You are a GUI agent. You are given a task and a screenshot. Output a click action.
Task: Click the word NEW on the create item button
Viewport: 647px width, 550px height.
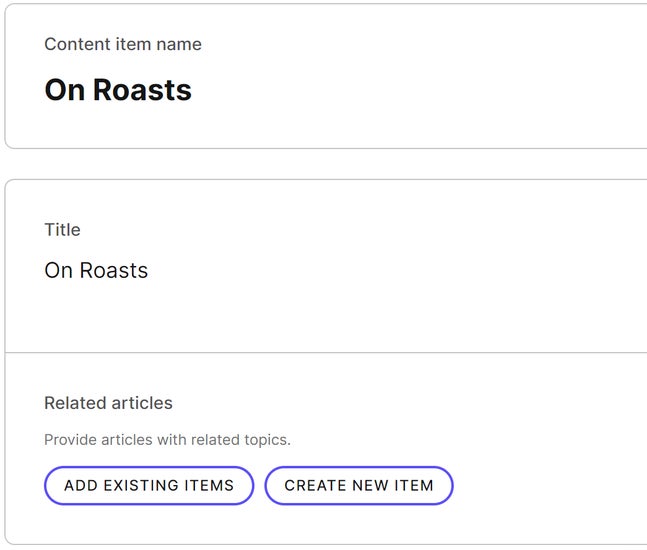pyautogui.click(x=370, y=486)
